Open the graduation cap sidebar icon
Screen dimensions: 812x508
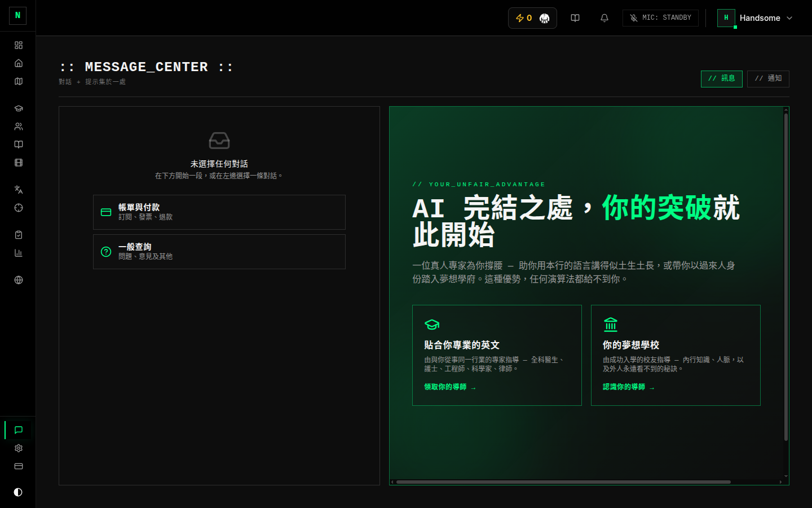(x=19, y=108)
